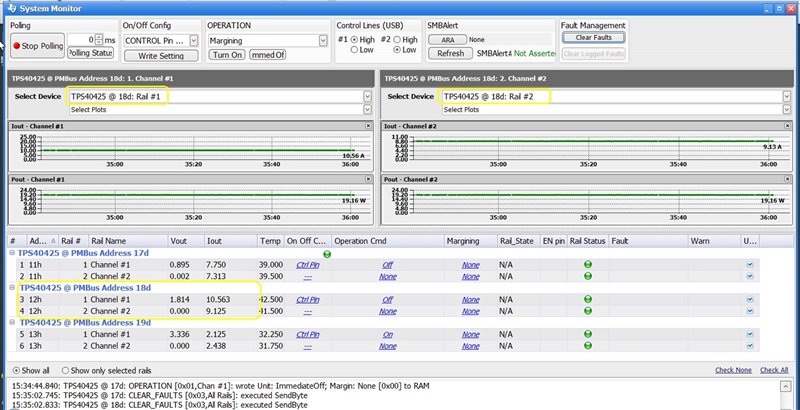Click the SMBAlert Refresh button
Image resolution: width=800 pixels, height=410 pixels.
(451, 53)
